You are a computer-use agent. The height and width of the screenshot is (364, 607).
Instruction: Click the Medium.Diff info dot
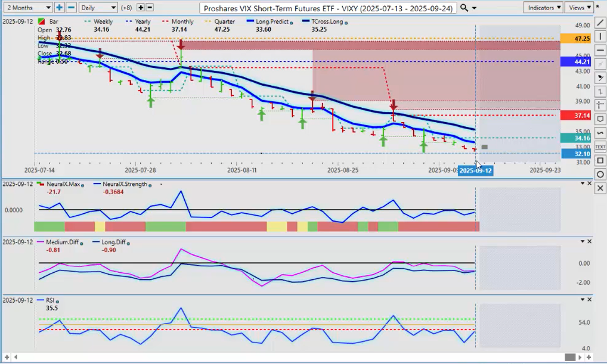(x=82, y=243)
